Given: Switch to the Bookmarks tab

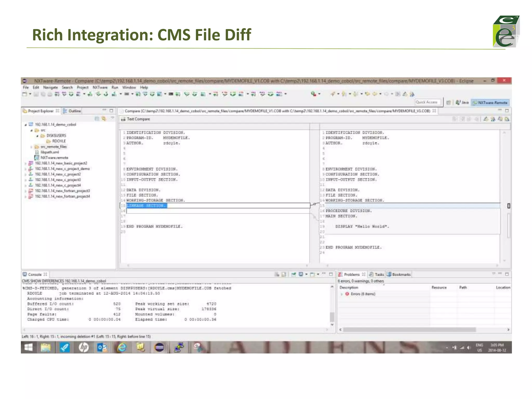Looking at the screenshot, I should tap(399, 274).
